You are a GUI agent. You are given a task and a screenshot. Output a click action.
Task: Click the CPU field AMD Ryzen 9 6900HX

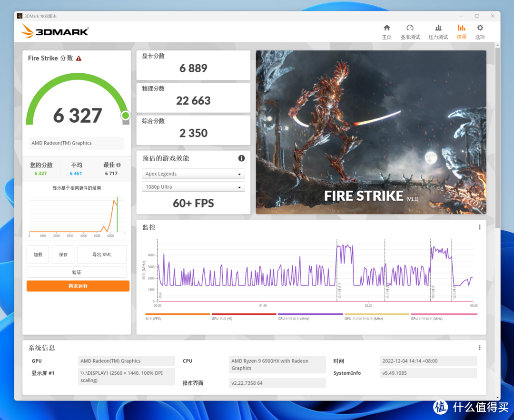(277, 365)
